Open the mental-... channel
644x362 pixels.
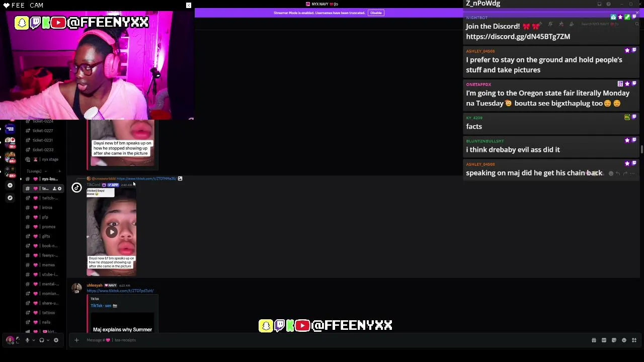coord(43,284)
